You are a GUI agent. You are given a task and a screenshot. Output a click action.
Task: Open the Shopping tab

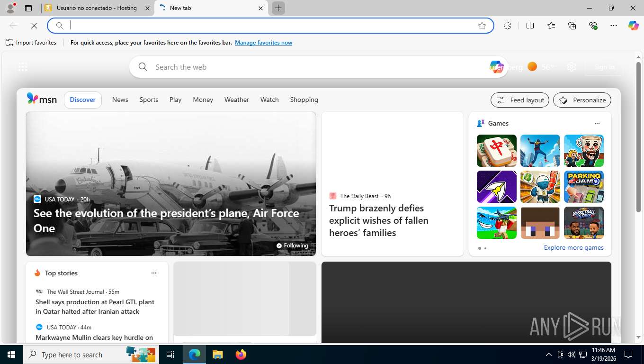click(x=304, y=100)
